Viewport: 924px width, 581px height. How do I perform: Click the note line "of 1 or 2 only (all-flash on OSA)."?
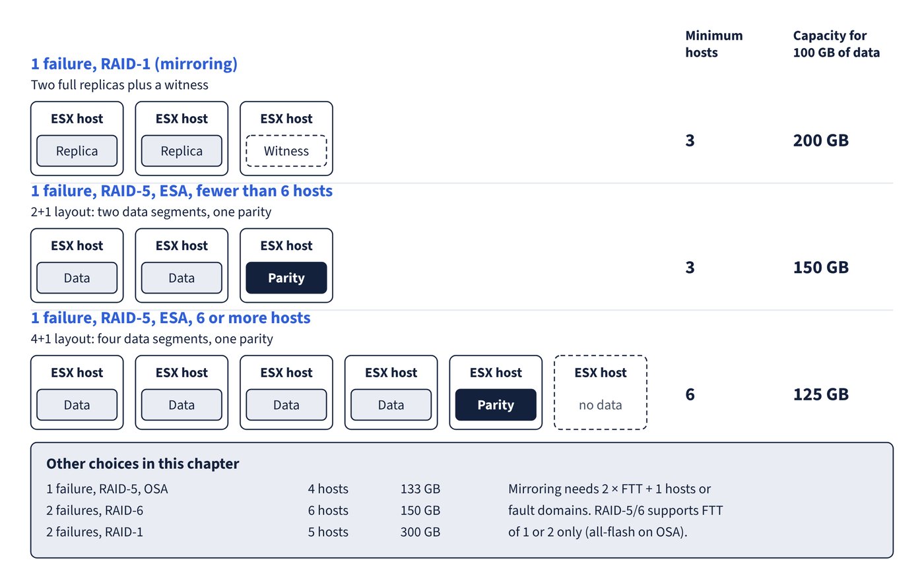[x=598, y=532]
